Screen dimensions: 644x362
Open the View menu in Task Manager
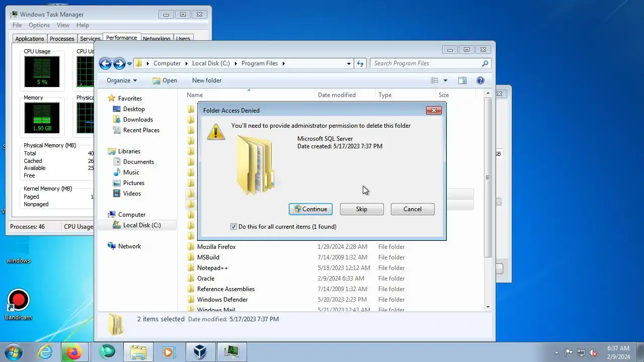(63, 25)
